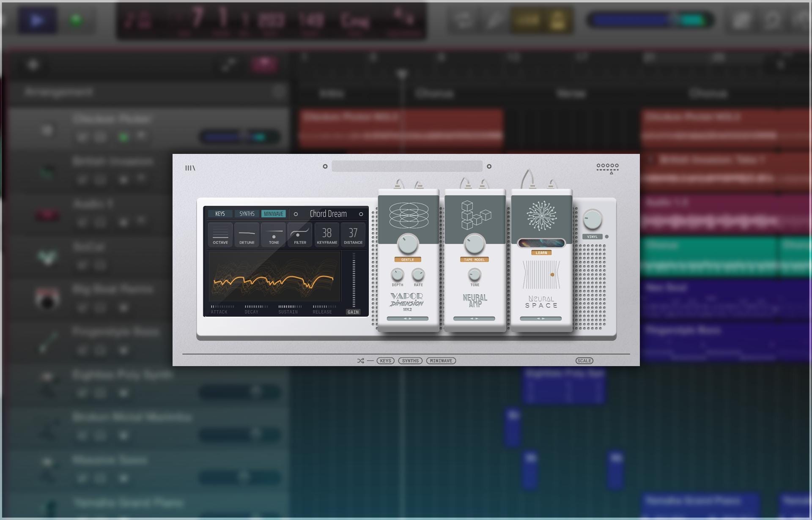This screenshot has width=812, height=520.
Task: Click the TONE tile in the display
Action: tap(274, 235)
